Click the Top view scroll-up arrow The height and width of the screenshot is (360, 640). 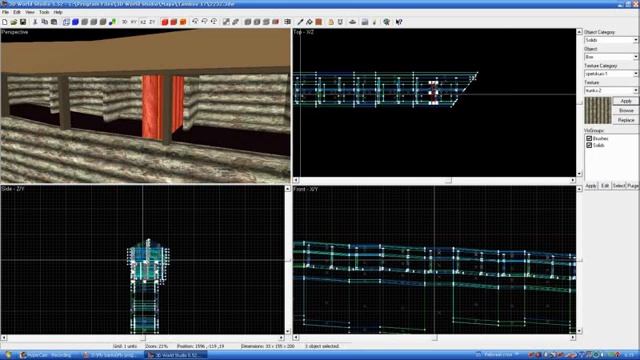tap(579, 31)
